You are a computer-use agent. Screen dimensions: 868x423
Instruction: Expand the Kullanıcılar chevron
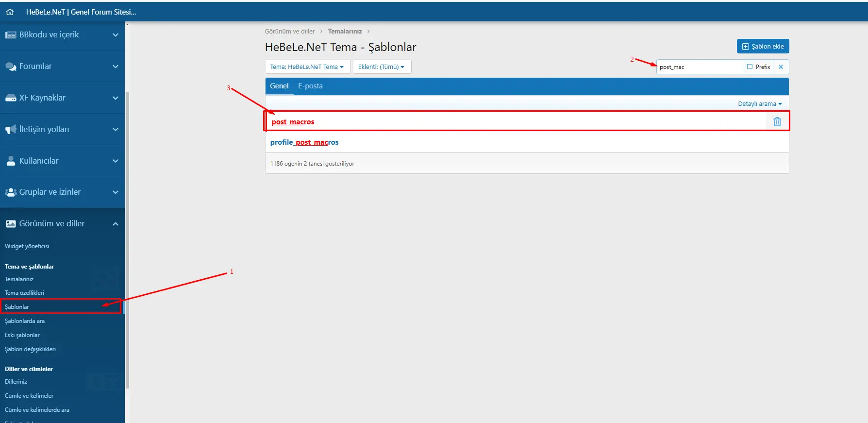[x=116, y=161]
